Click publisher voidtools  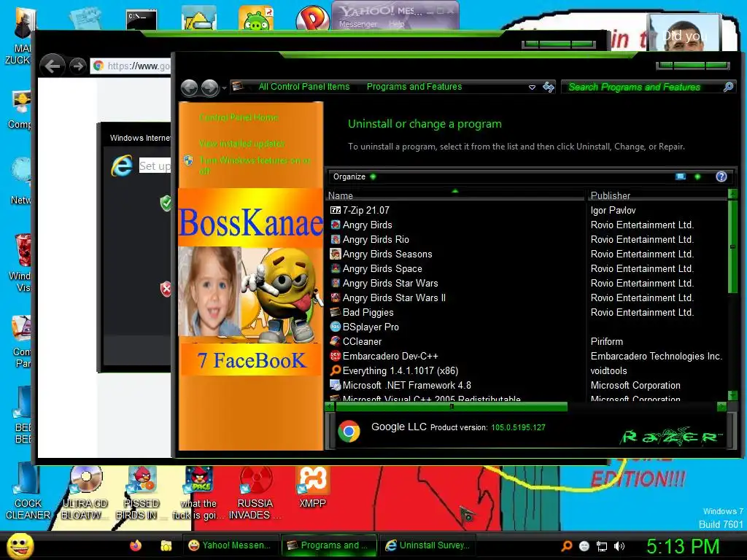pos(609,370)
